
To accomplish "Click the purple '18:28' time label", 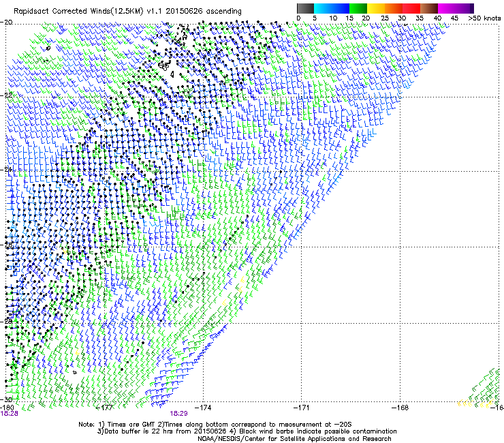I will point(9,414).
